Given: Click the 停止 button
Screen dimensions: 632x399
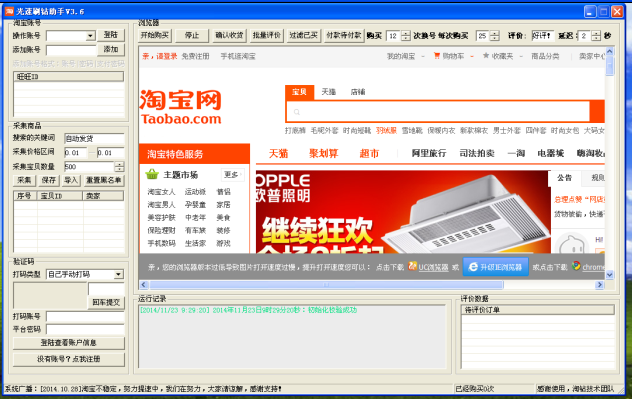Looking at the screenshot, I should 192,35.
